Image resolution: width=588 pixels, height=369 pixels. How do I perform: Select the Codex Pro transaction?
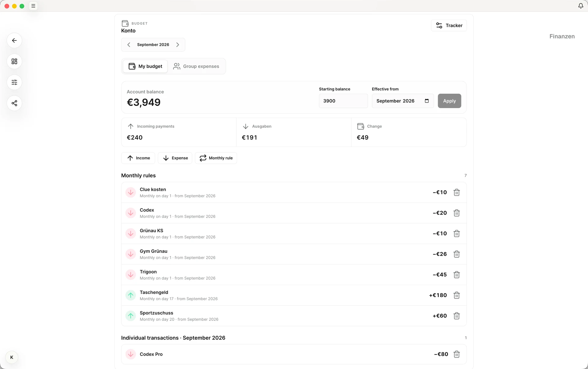tap(294, 354)
